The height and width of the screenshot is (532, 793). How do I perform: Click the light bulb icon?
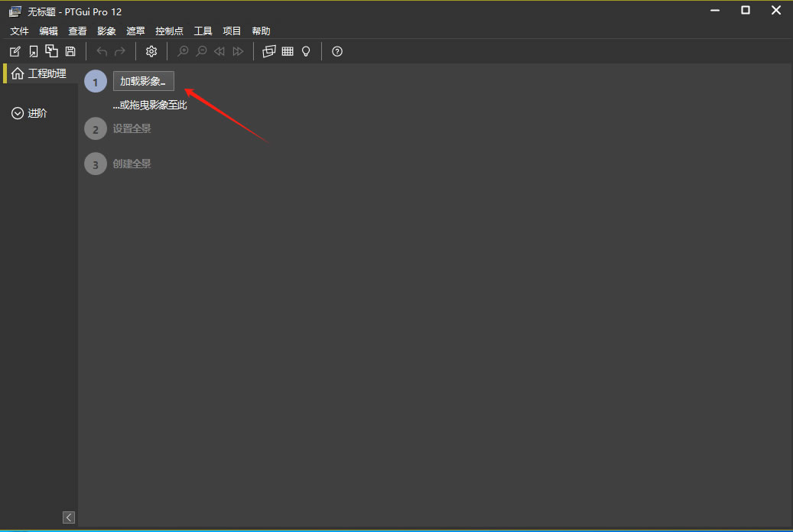(306, 51)
